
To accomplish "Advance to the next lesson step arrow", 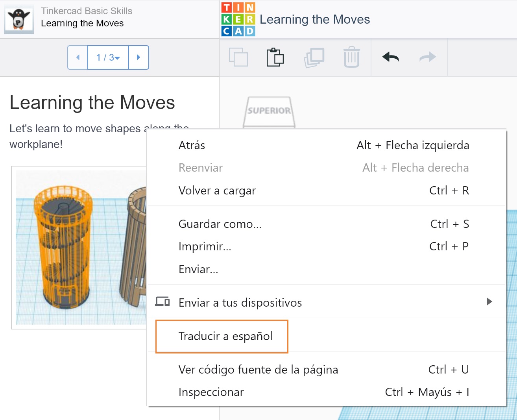I will pos(138,57).
